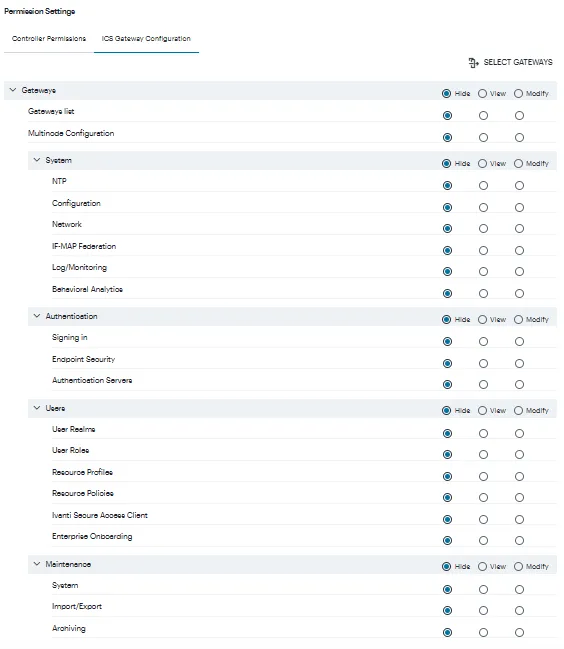Click the Import/Export label
This screenshot has height=649, width=564.
click(x=77, y=606)
